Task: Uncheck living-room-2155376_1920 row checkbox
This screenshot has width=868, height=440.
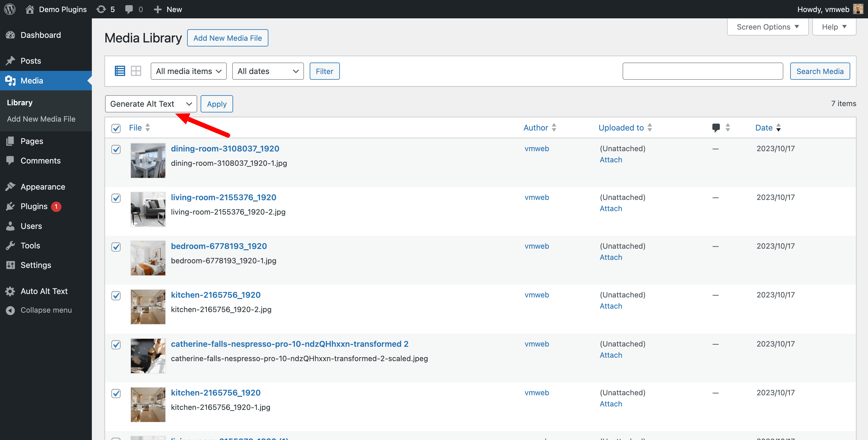Action: [116, 198]
